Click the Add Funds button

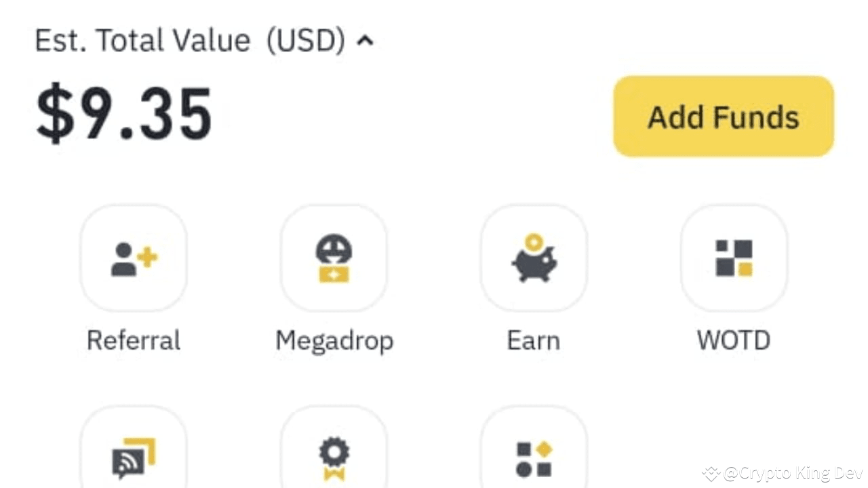pos(724,117)
